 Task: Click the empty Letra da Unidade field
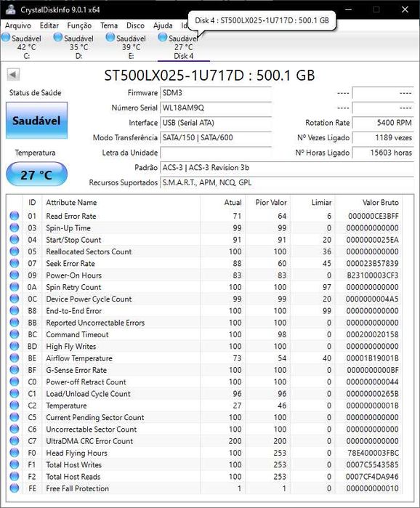tap(216, 153)
